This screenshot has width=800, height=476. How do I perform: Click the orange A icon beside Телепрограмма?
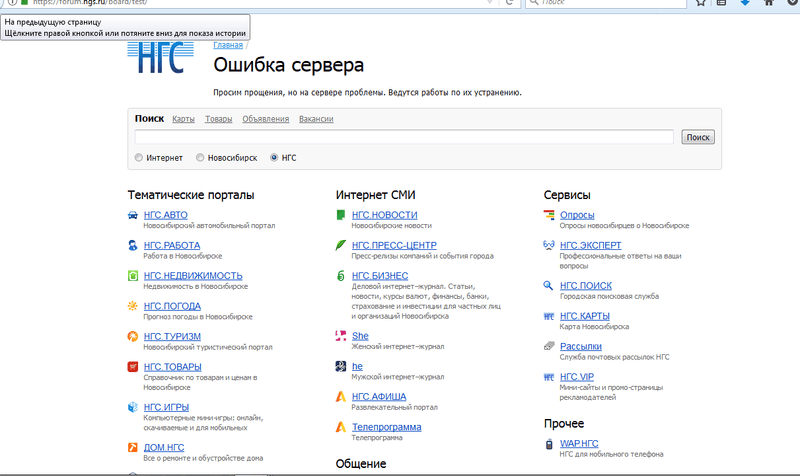point(341,427)
